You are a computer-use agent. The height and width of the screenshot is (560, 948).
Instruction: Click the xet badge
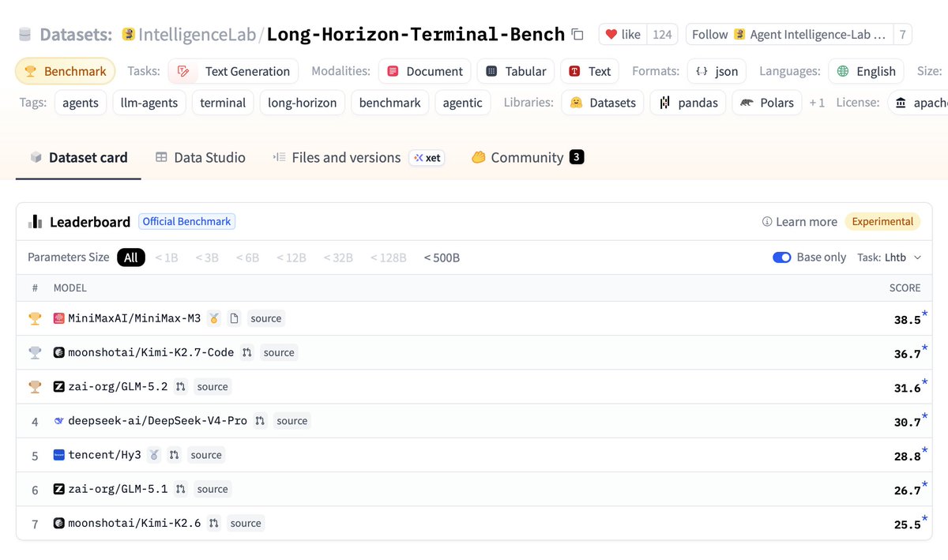[427, 157]
